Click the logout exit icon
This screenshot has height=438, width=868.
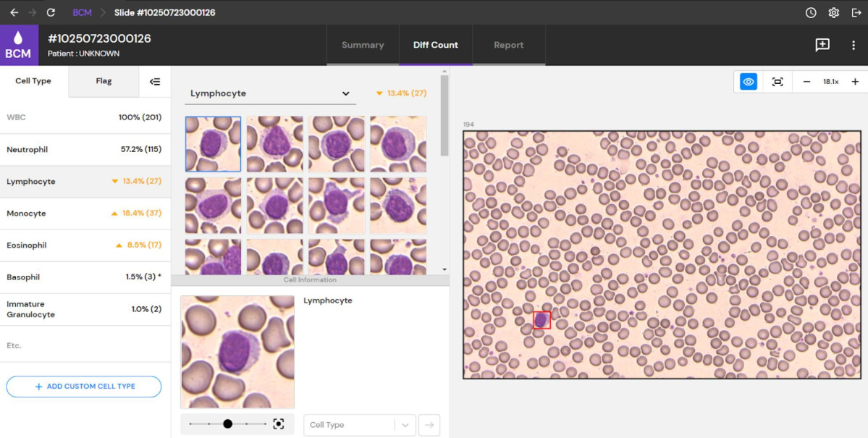click(856, 12)
